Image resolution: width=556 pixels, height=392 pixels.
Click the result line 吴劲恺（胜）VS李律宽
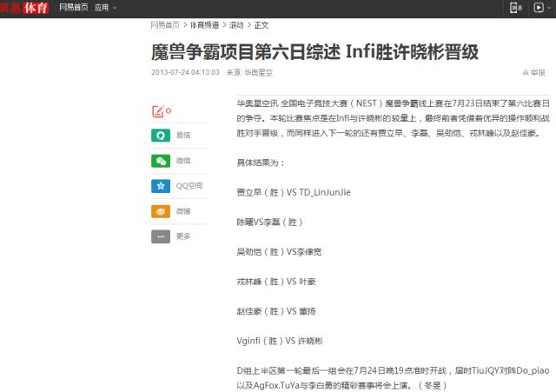[x=279, y=252]
